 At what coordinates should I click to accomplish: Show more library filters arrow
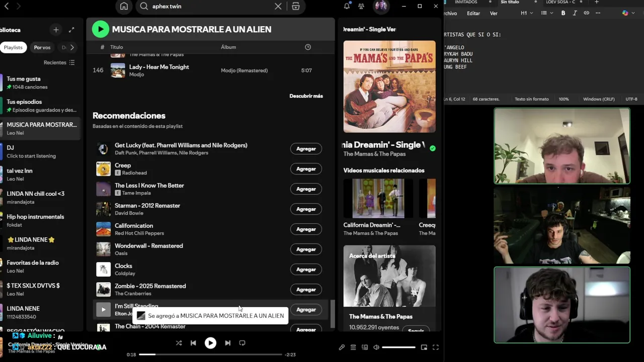(x=72, y=47)
